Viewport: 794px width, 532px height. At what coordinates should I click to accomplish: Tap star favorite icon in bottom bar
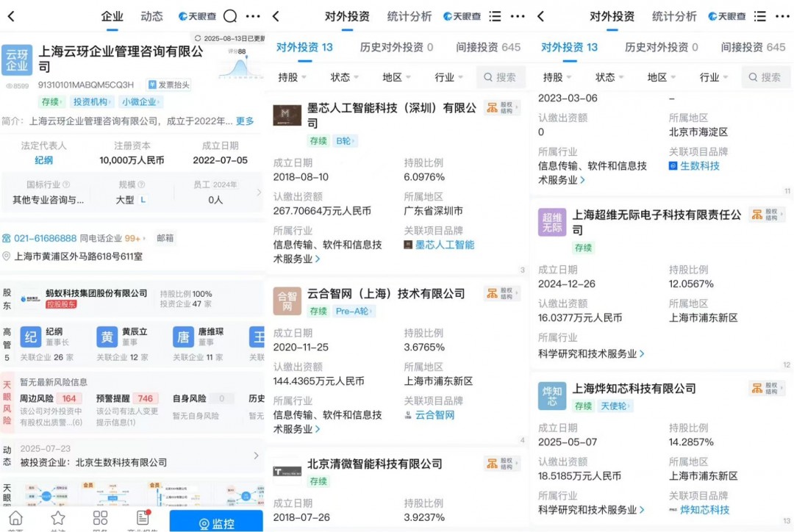pyautogui.click(x=58, y=518)
